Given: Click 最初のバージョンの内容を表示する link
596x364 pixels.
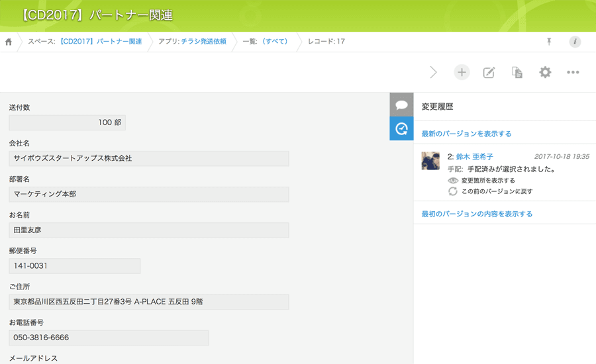Looking at the screenshot, I should point(477,214).
